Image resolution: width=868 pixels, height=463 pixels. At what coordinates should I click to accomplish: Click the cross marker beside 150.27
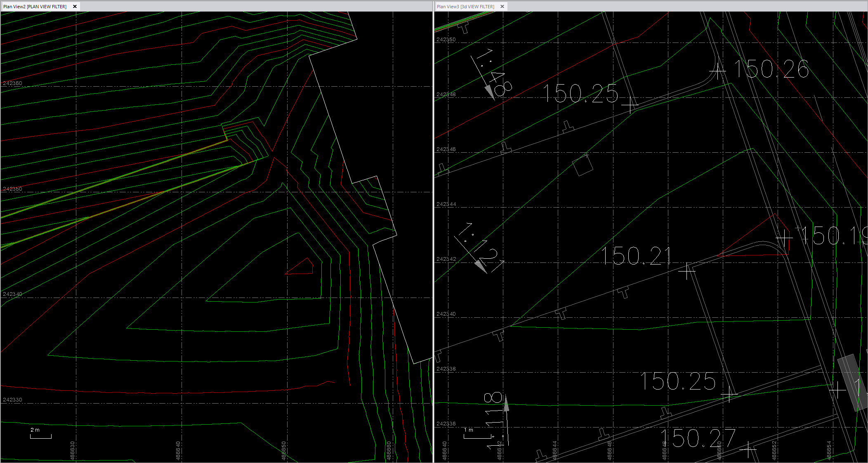pos(748,449)
